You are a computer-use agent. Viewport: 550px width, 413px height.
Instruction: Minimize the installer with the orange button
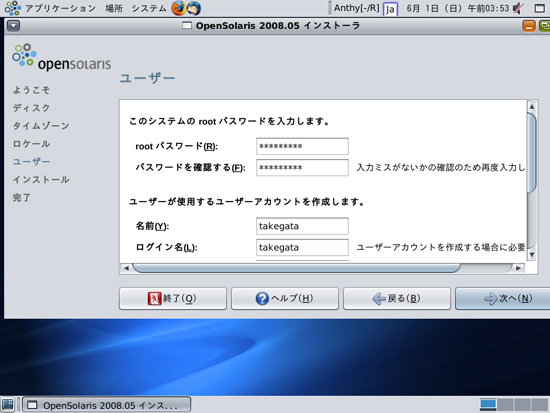coord(529,26)
